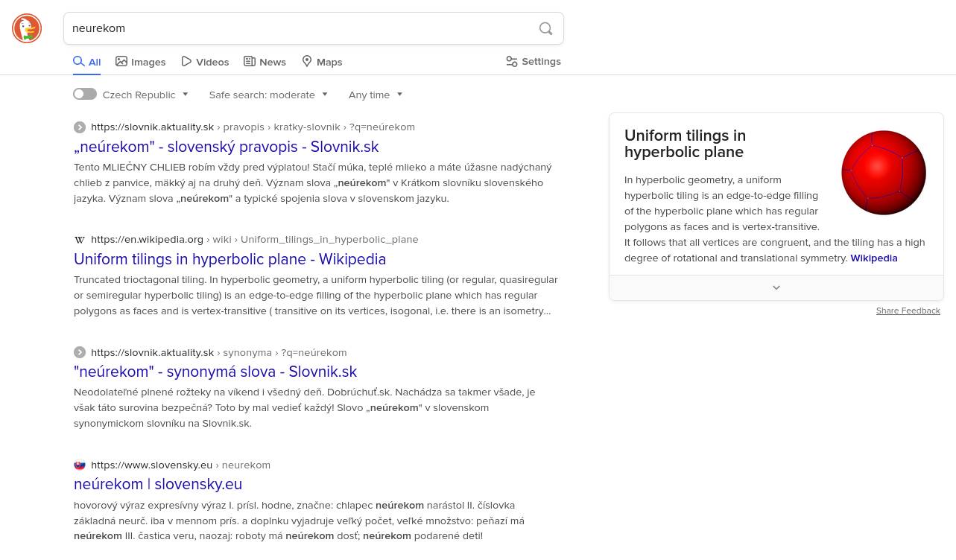
Task: Open the Uniform tilings in hyperbolic plane - Wikipedia result
Action: click(x=230, y=259)
